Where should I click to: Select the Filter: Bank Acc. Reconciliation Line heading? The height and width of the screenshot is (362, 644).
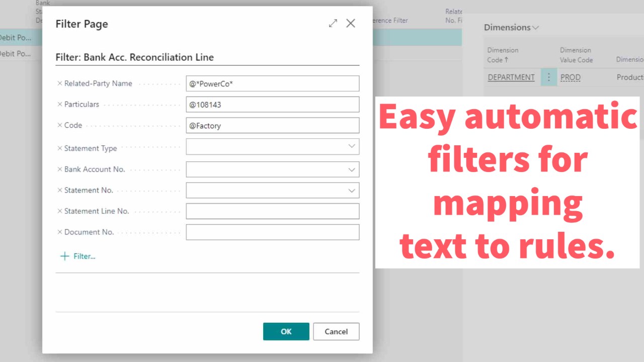(134, 57)
